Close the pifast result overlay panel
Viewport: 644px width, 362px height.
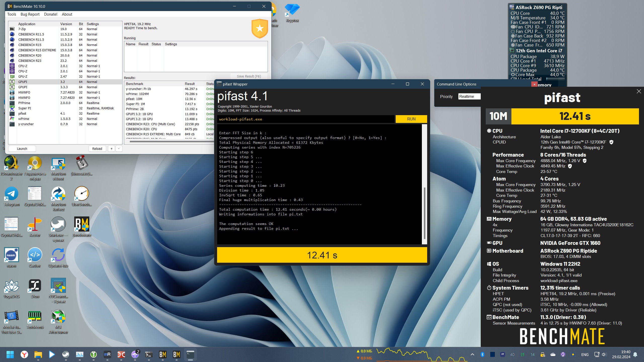coord(639,91)
